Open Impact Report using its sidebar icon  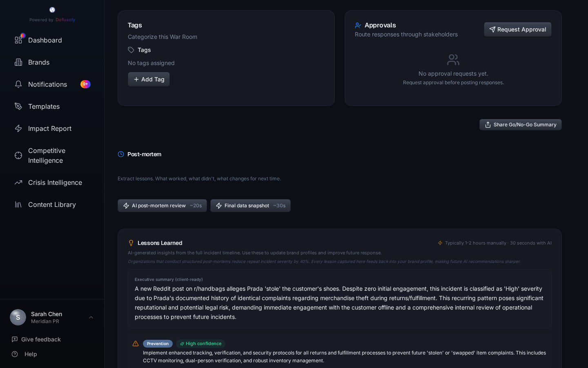tap(18, 128)
